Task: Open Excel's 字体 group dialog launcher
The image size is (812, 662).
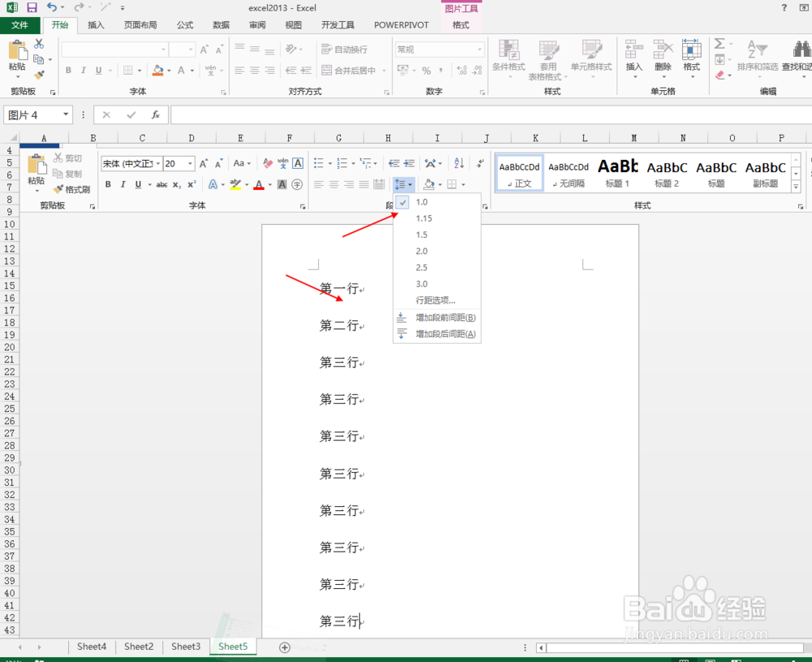Action: tap(224, 93)
